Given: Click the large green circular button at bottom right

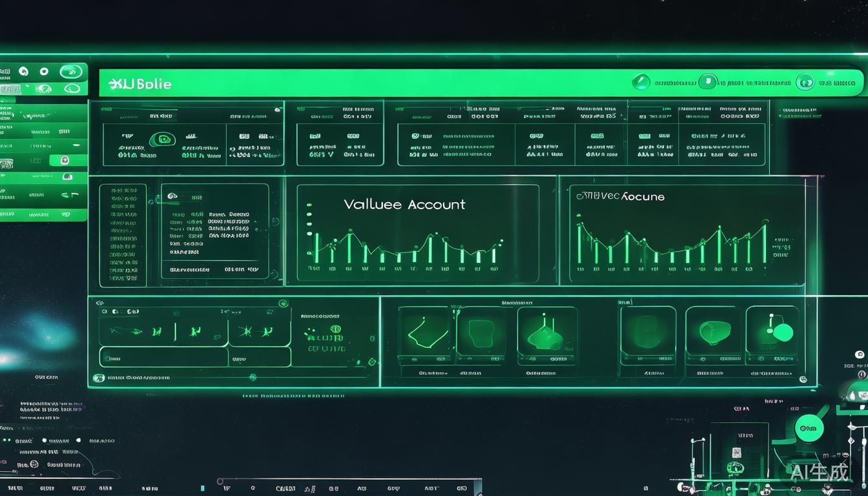Looking at the screenshot, I should point(809,428).
